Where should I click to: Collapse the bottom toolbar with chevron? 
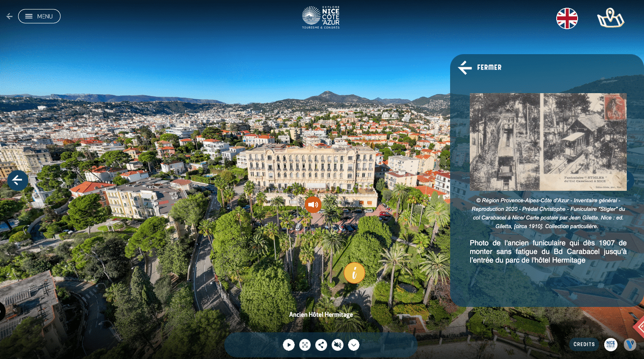click(354, 345)
